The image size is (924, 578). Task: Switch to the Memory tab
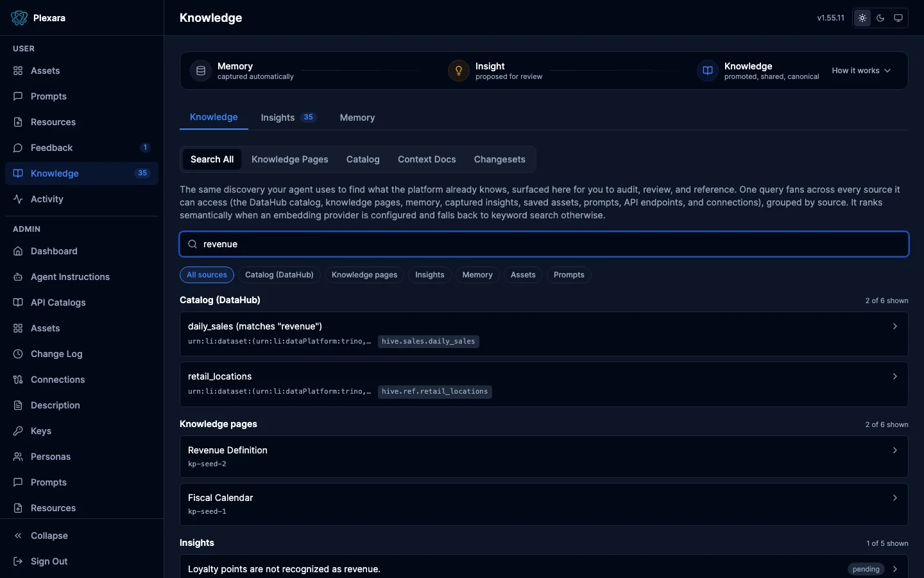(357, 118)
